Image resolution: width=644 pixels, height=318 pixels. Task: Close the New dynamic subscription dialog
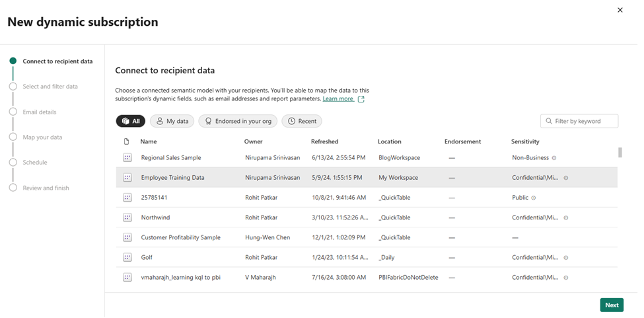[620, 10]
